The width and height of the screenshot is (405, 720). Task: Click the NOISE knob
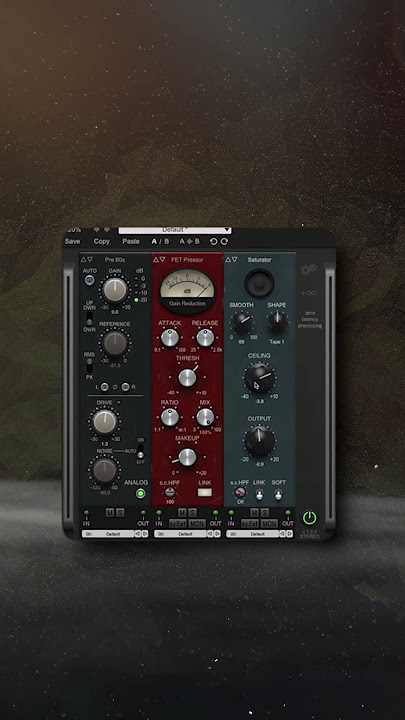pyautogui.click(x=104, y=471)
